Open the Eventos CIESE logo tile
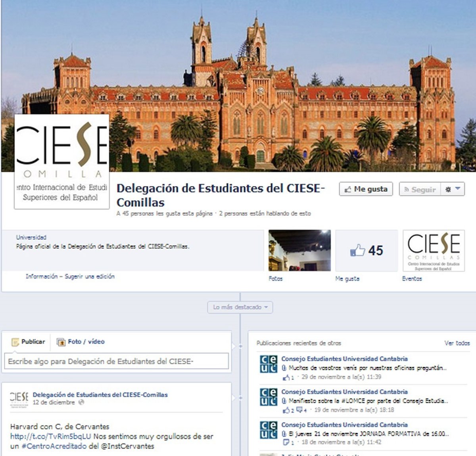 point(434,250)
